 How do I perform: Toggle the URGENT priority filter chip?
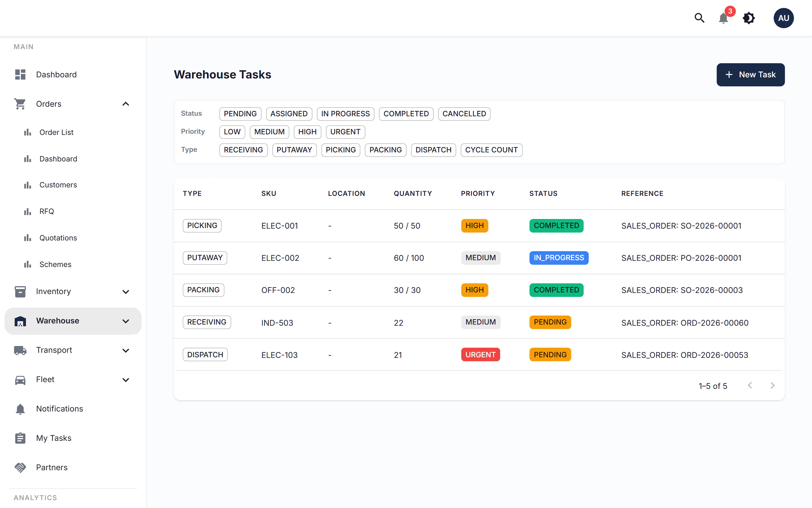point(345,132)
